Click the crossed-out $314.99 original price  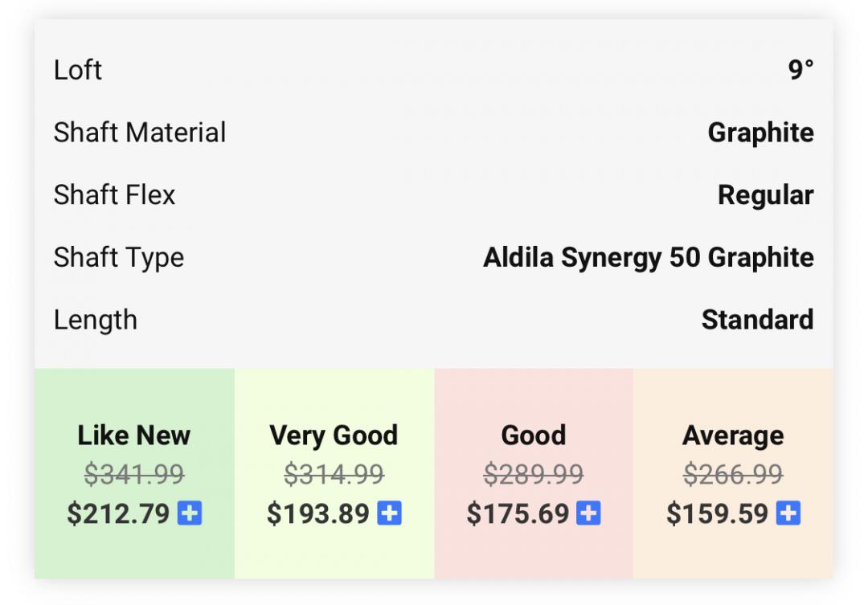(334, 475)
